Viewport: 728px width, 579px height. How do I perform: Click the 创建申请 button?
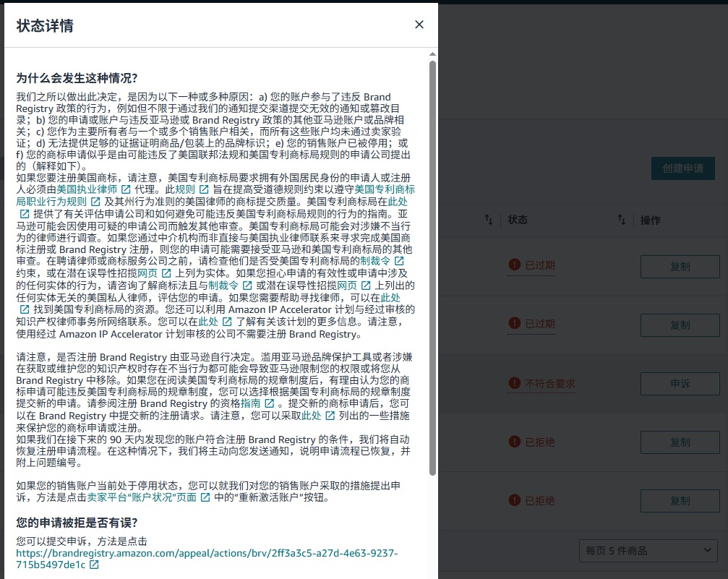(x=682, y=168)
